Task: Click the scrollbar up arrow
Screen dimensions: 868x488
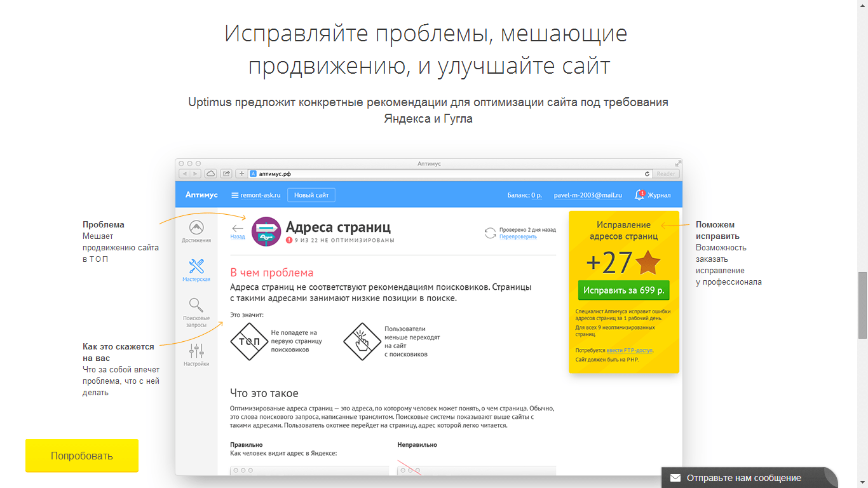Action: [862, 5]
